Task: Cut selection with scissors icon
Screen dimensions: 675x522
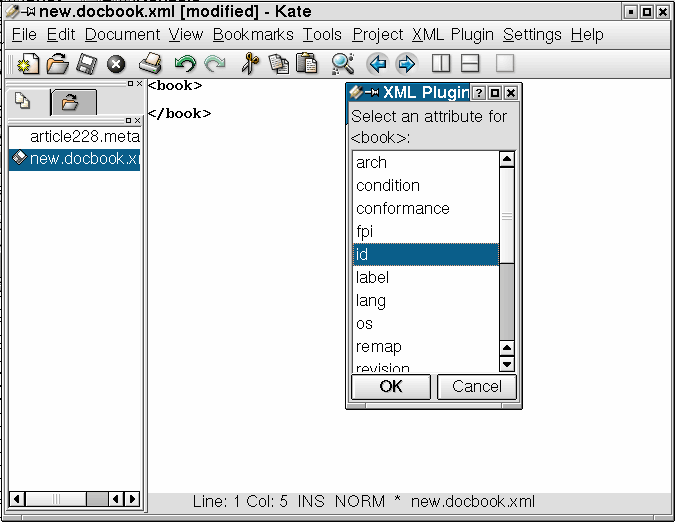Action: click(250, 65)
